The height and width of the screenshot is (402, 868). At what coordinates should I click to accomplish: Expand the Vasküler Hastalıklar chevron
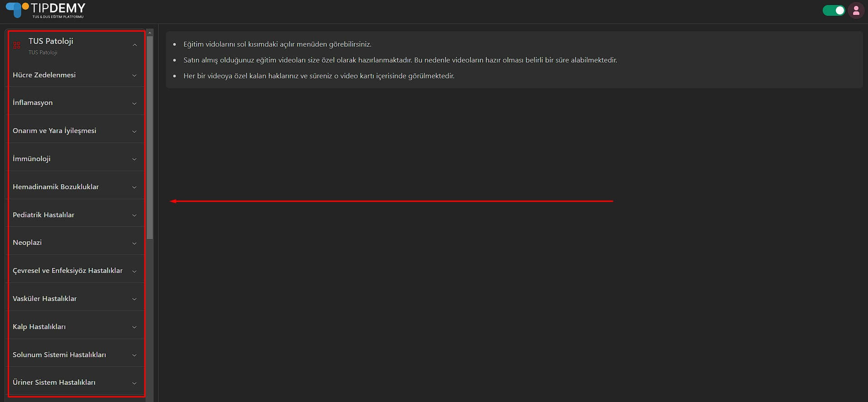(x=134, y=299)
